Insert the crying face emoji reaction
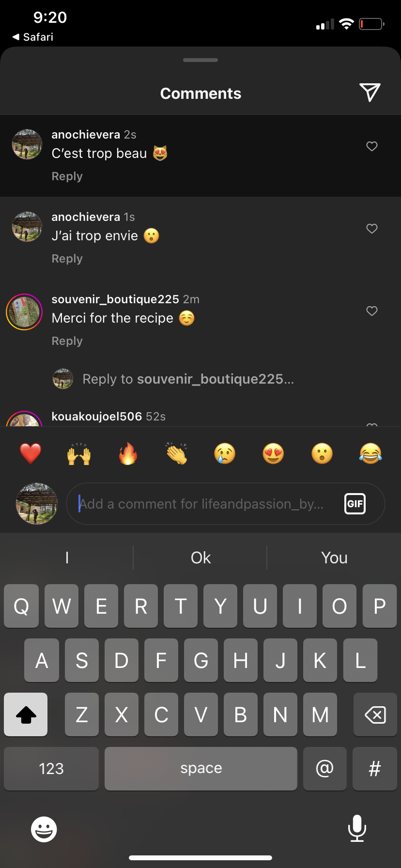The width and height of the screenshot is (401, 868). tap(225, 454)
